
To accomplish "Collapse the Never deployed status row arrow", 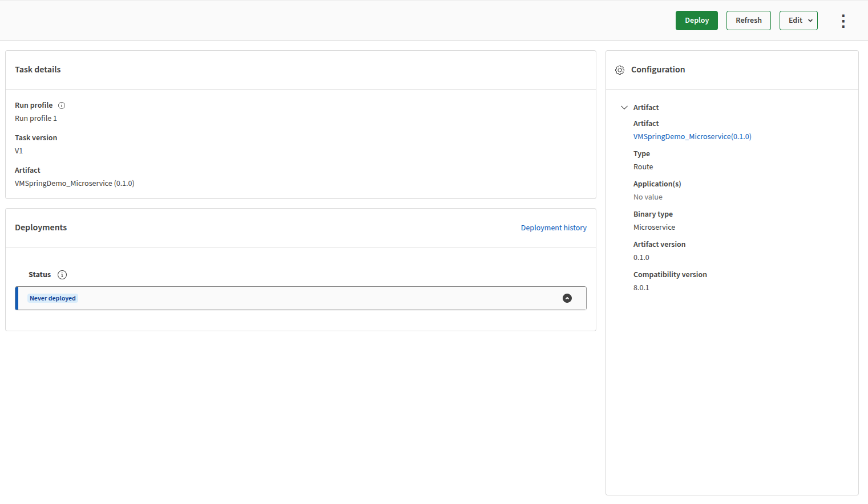I will (x=567, y=298).
